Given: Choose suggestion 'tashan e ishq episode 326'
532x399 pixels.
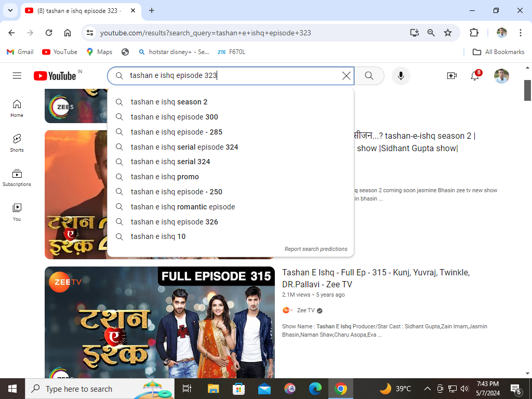Looking at the screenshot, I should tap(174, 222).
